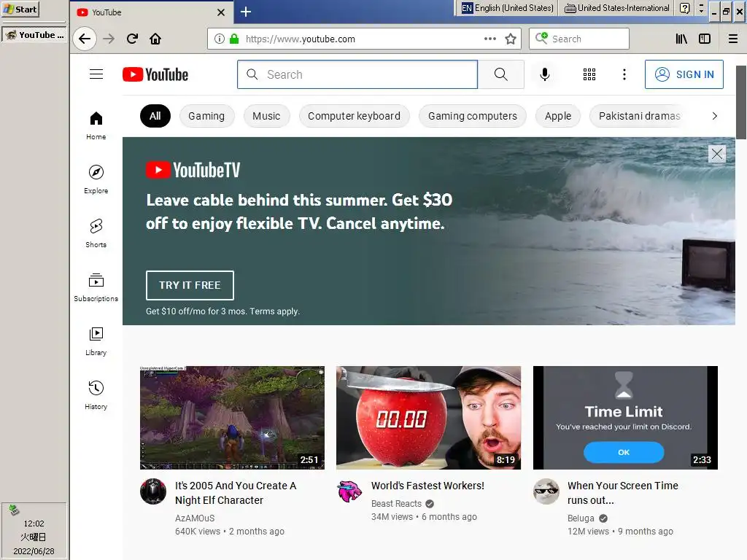Show site information icon in address bar
The height and width of the screenshot is (560, 747).
point(219,39)
